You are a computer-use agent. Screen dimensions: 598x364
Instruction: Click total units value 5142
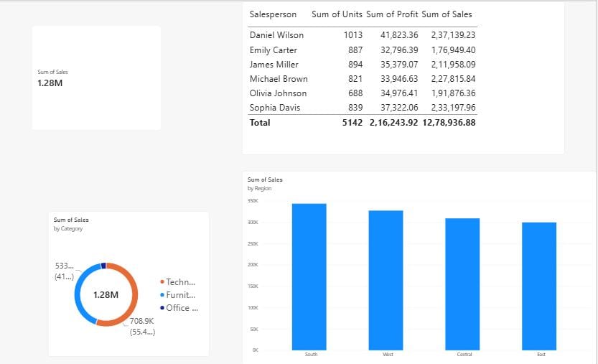(352, 123)
